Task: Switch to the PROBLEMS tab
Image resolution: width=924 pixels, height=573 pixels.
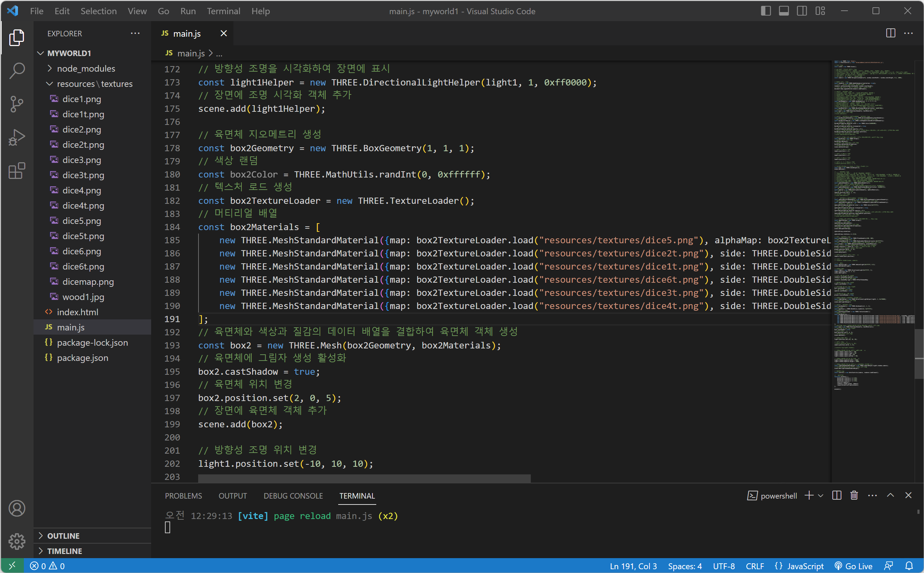Action: (x=183, y=496)
